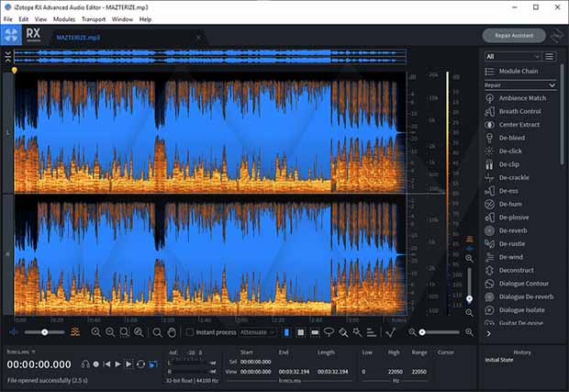Open the Attenuate instant process dropdown
Image resolution: width=569 pixels, height=392 pixels.
pos(257,332)
